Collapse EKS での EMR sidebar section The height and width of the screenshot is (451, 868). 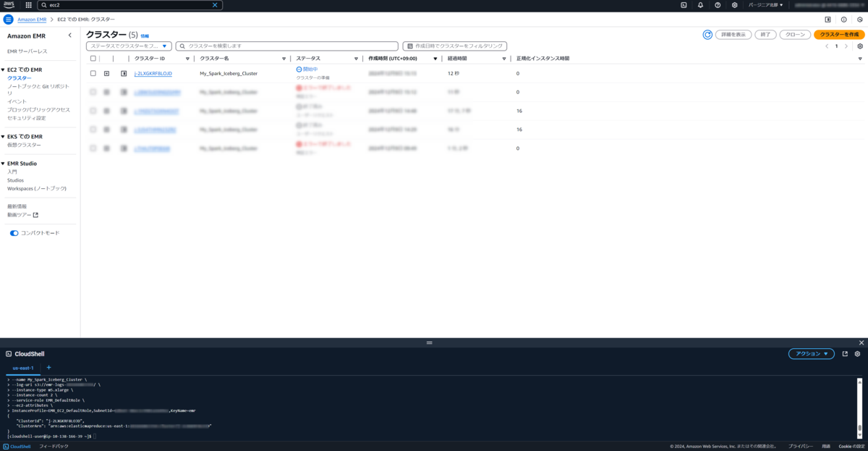[4, 136]
